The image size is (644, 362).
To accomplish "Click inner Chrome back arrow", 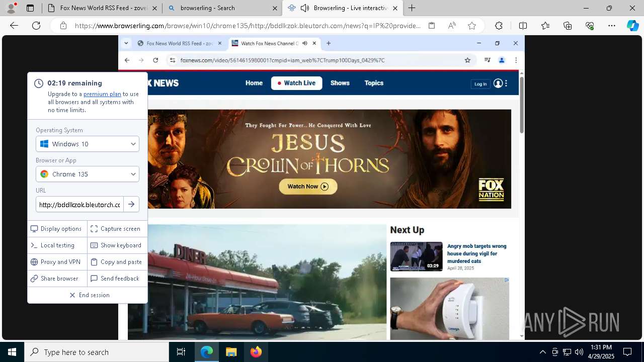I will pos(127,60).
